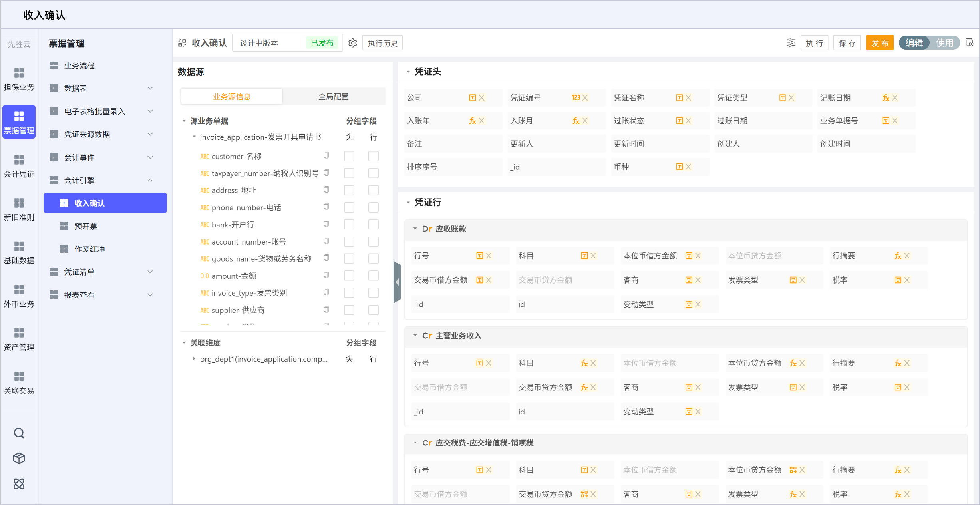Open 执行历史 button
Viewport: 980px width, 505px height.
382,43
